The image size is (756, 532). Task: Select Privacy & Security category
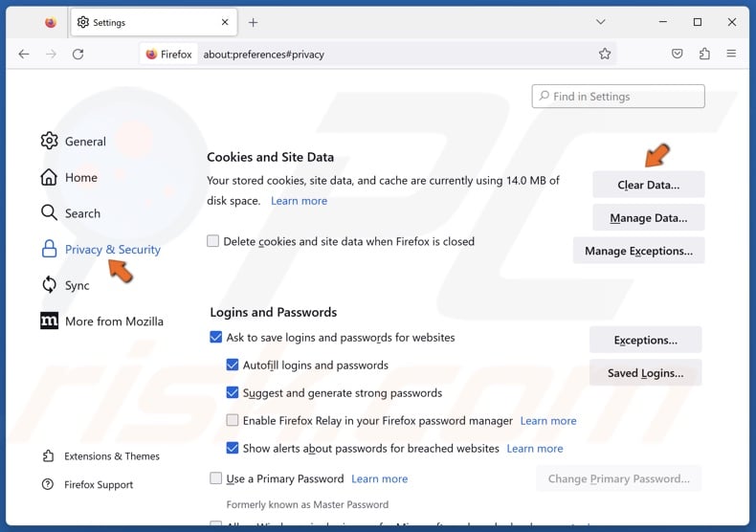(x=100, y=249)
